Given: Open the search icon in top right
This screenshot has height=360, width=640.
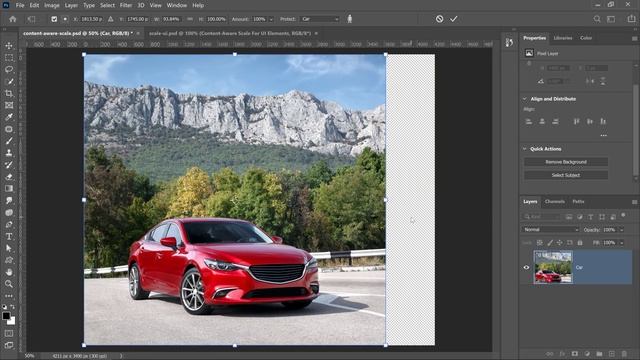Looking at the screenshot, I should coord(597,19).
